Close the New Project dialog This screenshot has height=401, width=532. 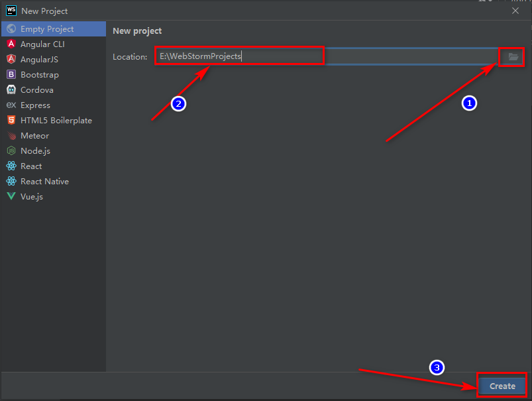515,11
